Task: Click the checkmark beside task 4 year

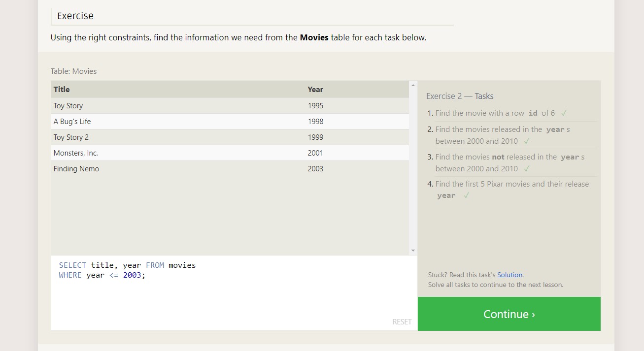Action: pos(466,195)
